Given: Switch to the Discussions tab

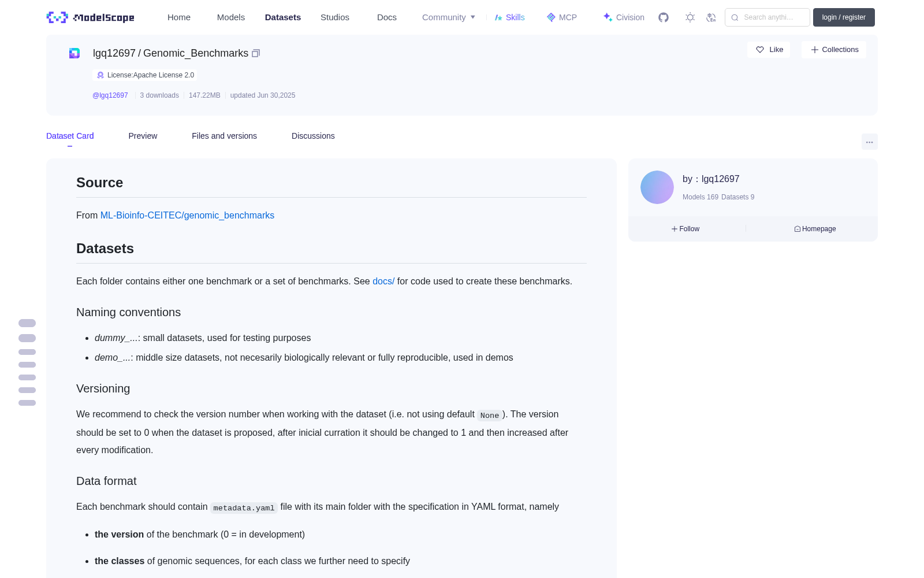Looking at the screenshot, I should tap(313, 136).
